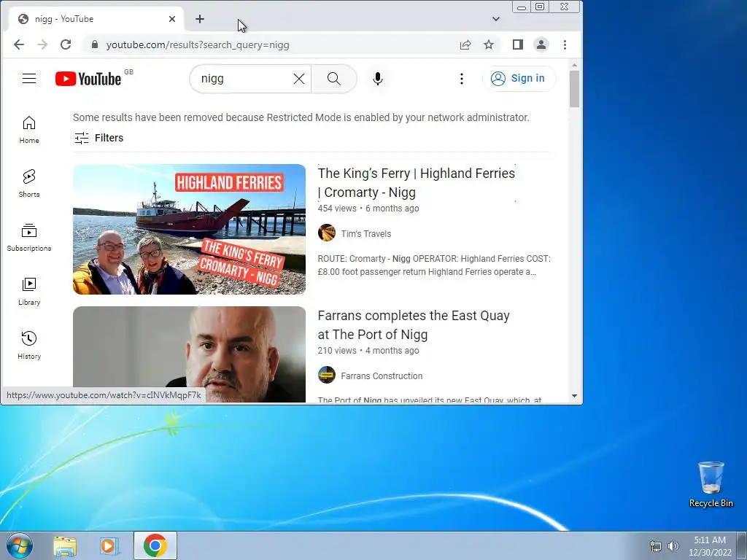The height and width of the screenshot is (560, 747).
Task: Open the Chrome three-dot menu
Action: (x=565, y=44)
